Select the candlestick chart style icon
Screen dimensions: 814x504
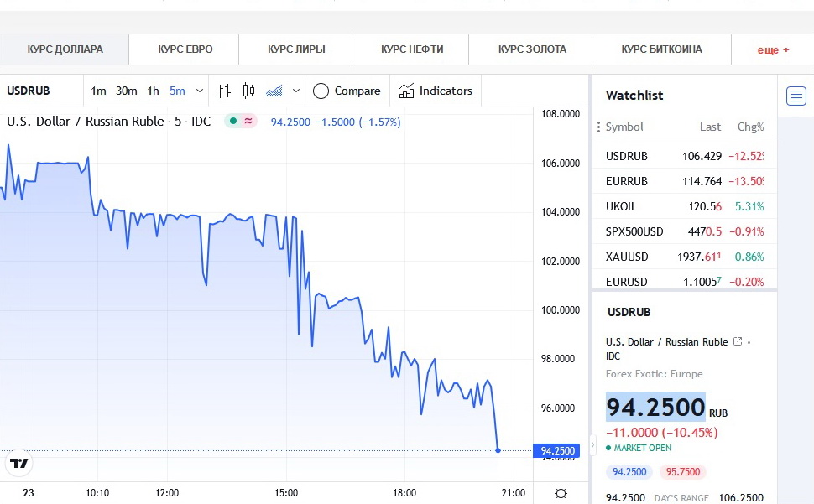point(248,91)
